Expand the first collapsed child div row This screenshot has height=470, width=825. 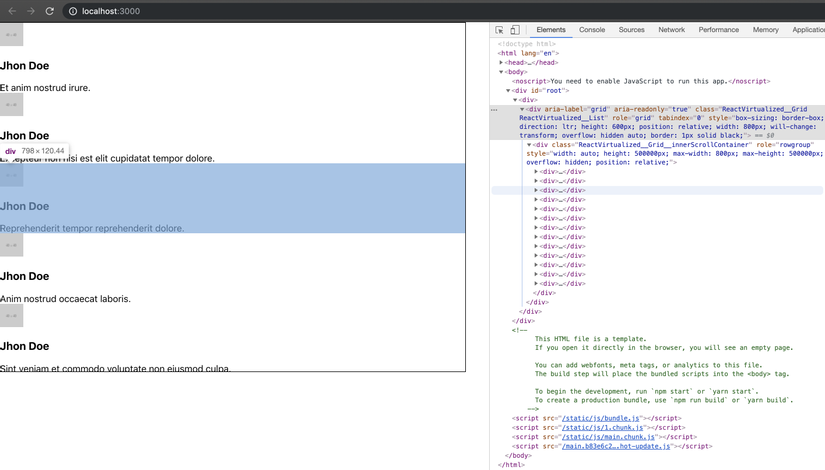point(537,172)
